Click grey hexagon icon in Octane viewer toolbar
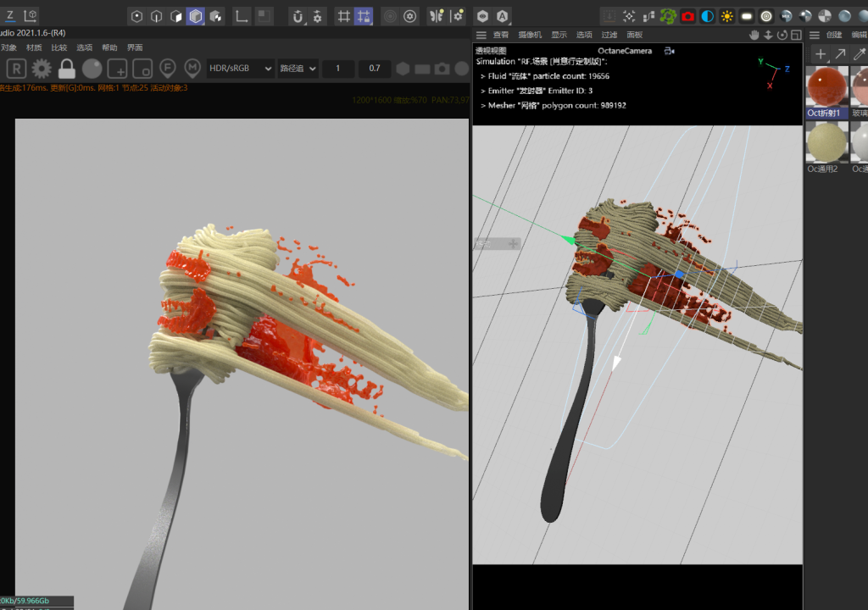Viewport: 868px width, 610px height. tap(403, 69)
